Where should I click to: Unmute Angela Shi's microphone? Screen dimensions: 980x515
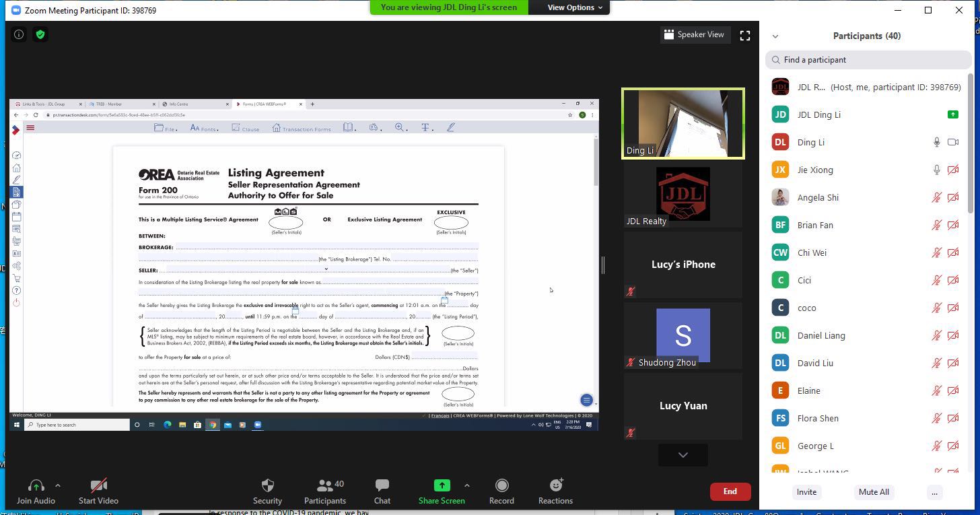936,197
